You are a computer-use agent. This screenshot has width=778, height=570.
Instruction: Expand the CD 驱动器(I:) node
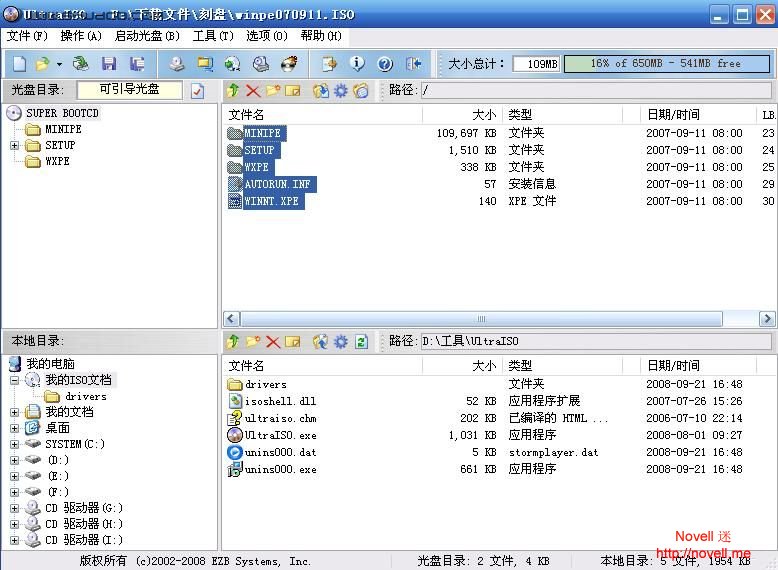14,540
